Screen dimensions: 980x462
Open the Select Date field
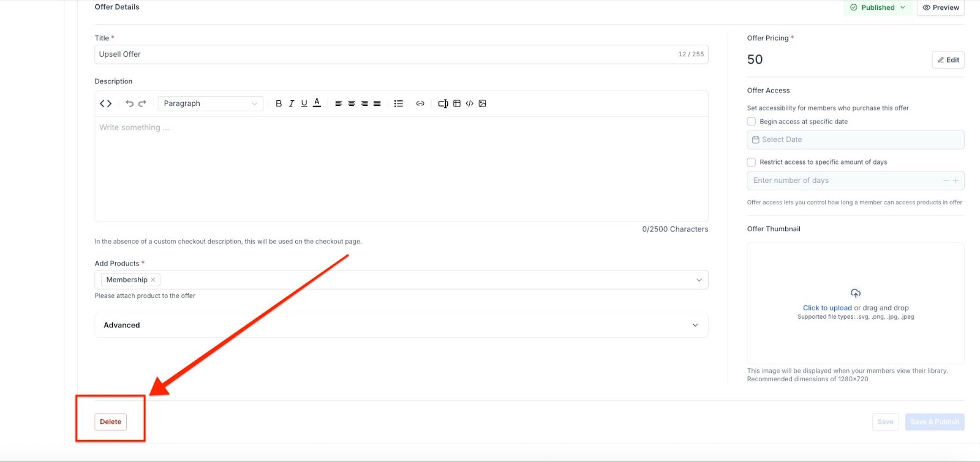[x=856, y=140]
